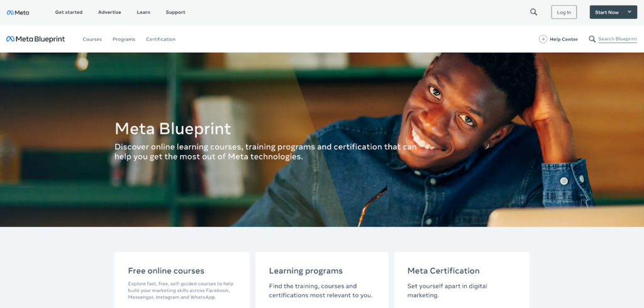Select the Courses tab
The height and width of the screenshot is (308, 644).
(x=92, y=40)
